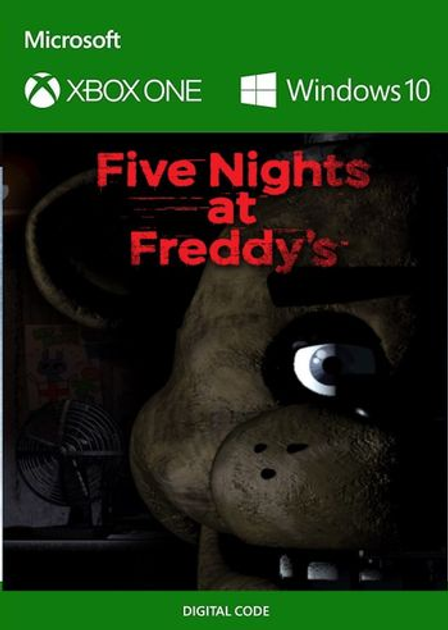Click the Microsoft brand text

tap(72, 40)
